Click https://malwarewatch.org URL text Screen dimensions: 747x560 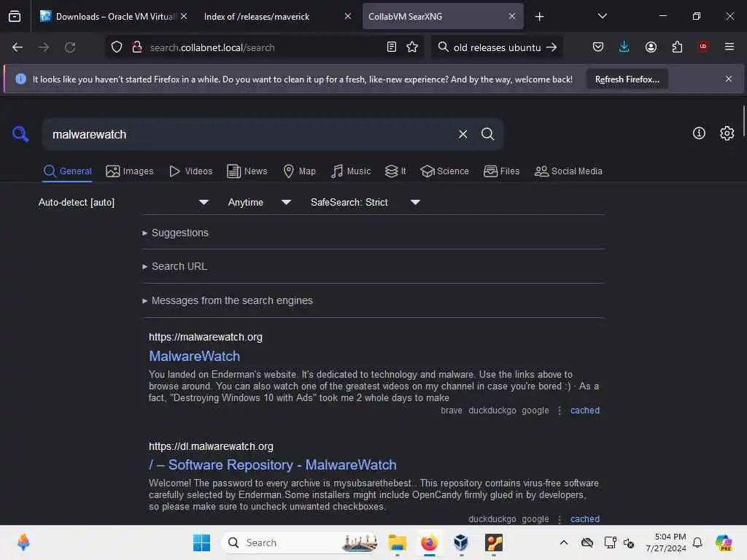coord(205,337)
